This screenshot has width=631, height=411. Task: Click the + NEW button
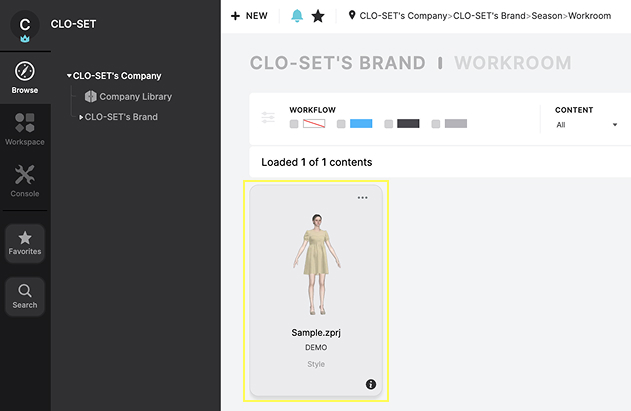(x=250, y=16)
